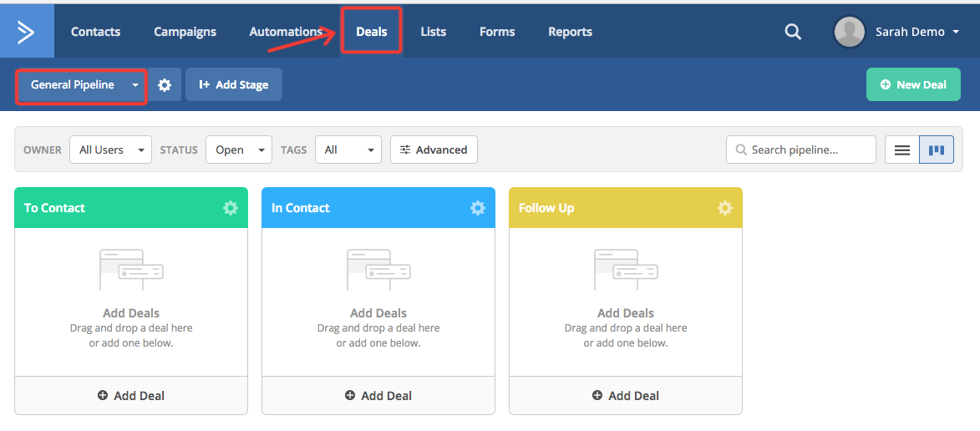The image size is (980, 431).
Task: Click the Add Stage button
Action: tap(234, 85)
